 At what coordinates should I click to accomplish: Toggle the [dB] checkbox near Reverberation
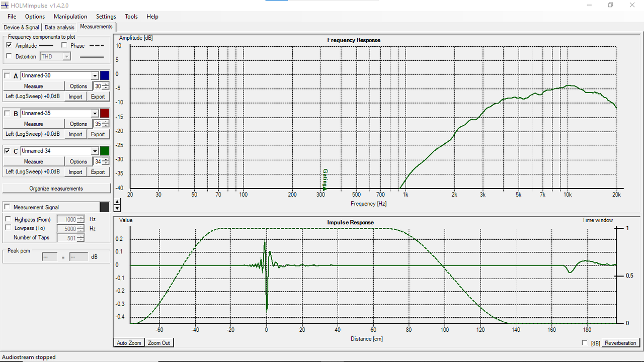tap(584, 343)
